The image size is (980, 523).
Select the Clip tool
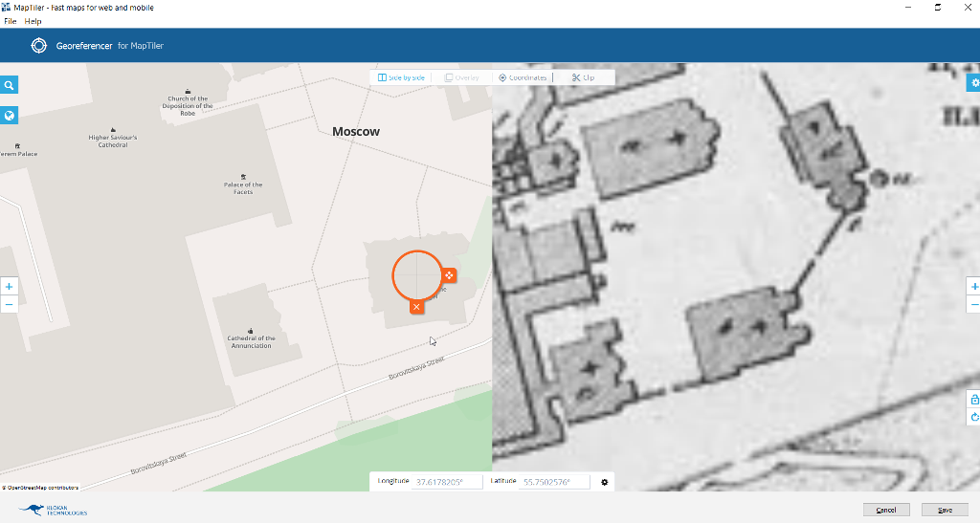coord(583,77)
